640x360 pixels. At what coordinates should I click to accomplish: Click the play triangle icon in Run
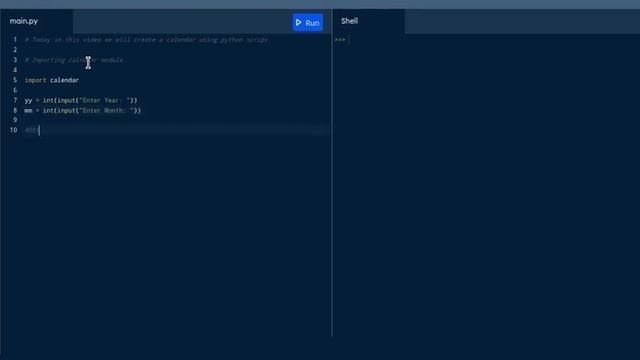click(x=298, y=22)
